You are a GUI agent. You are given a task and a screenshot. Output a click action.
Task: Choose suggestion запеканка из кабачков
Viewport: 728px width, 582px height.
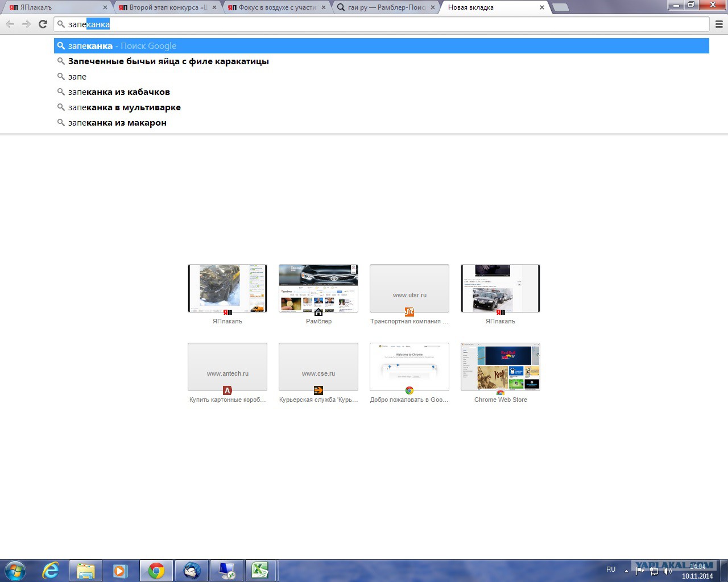point(382,92)
